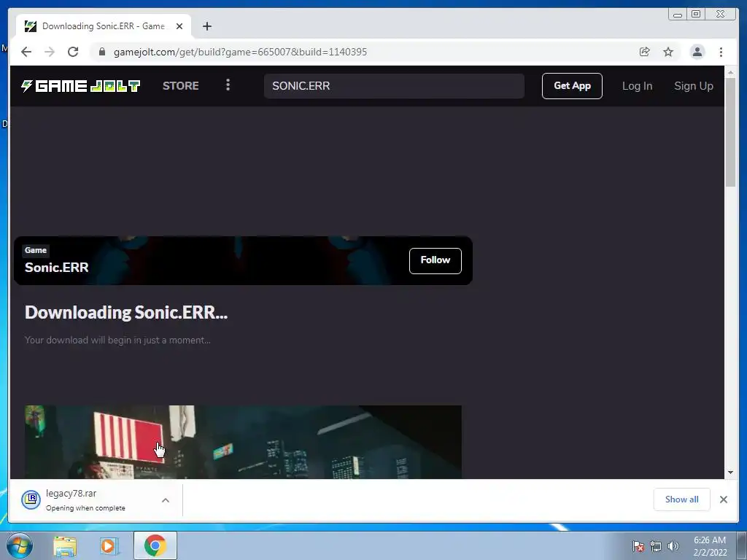Viewport: 747px width, 560px height.
Task: Click the taskbar clock showing 6:26 AM
Action: [x=710, y=546]
